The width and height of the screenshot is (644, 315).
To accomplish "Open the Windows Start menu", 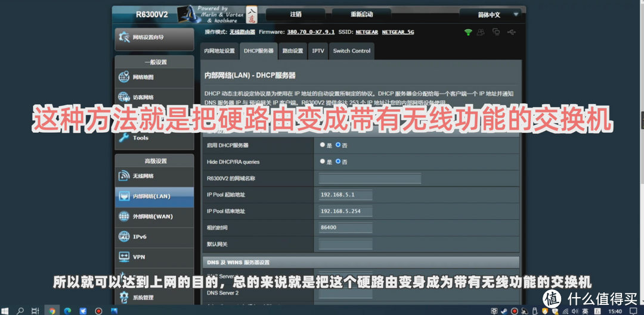I will [x=5, y=311].
